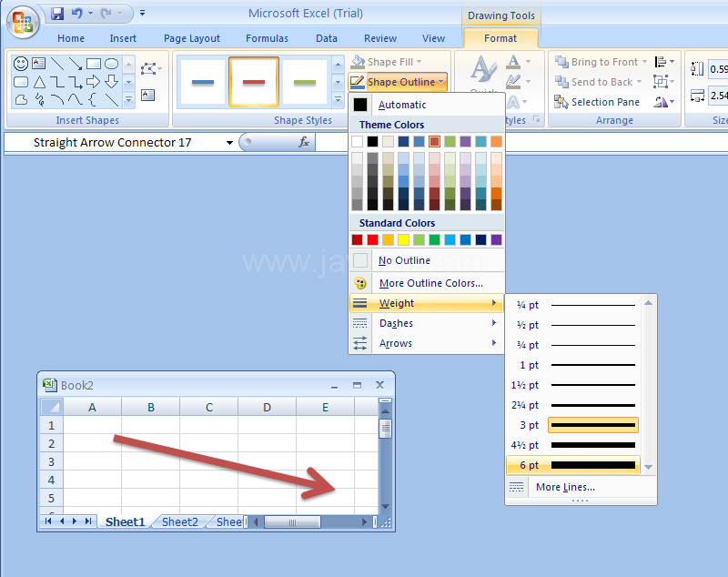Pick the oval shape

(x=111, y=63)
